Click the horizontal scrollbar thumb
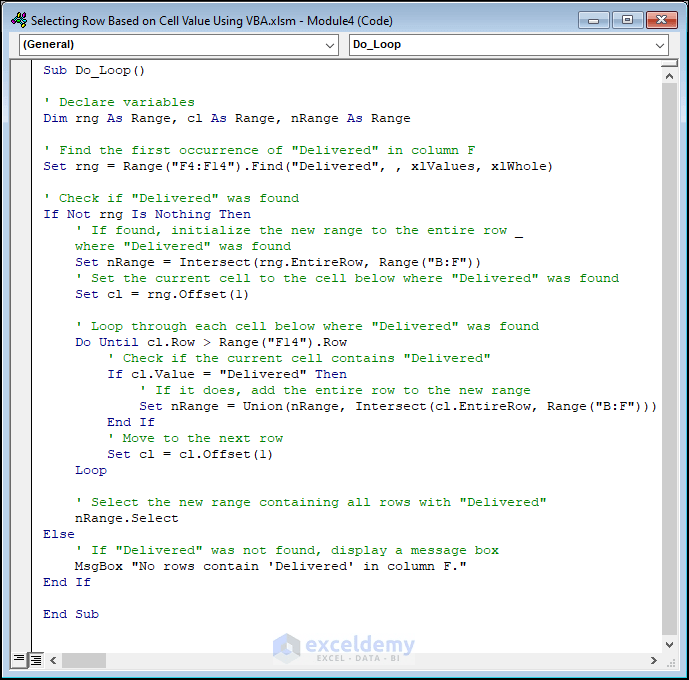689x680 pixels. pos(83,660)
